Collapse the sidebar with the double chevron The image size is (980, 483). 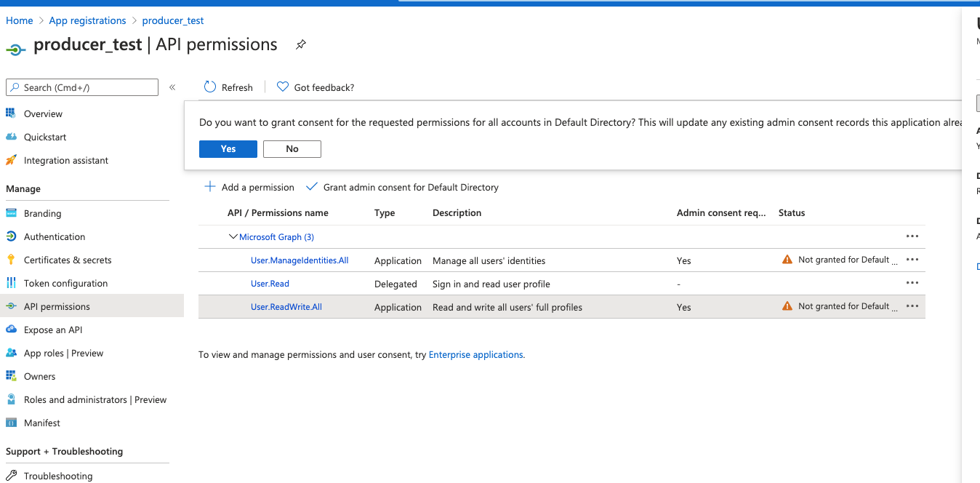pyautogui.click(x=172, y=87)
